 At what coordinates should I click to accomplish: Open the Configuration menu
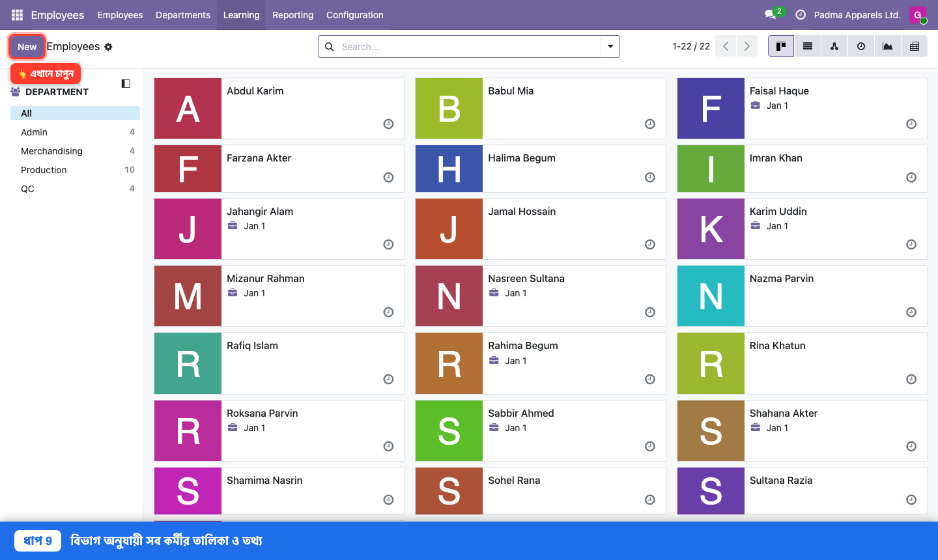pos(354,15)
